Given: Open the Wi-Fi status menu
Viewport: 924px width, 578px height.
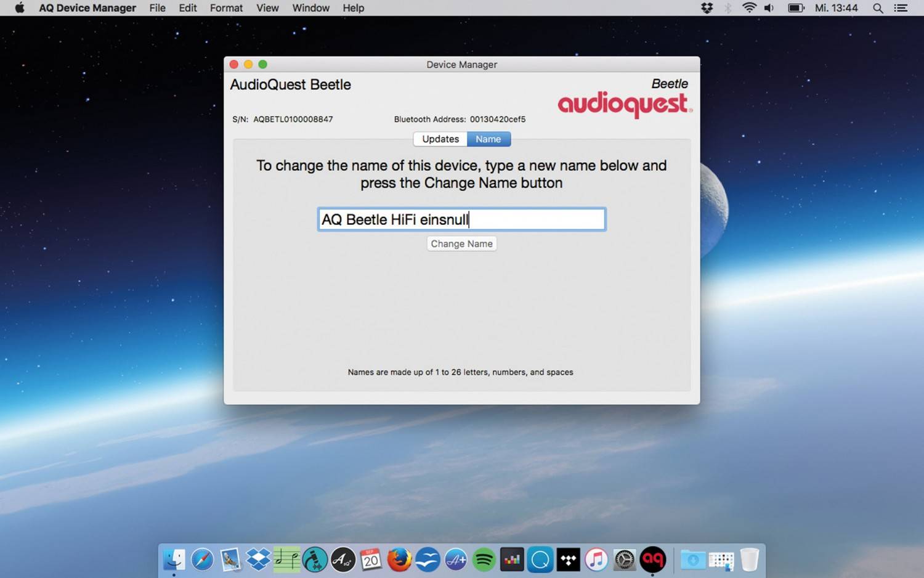Looking at the screenshot, I should tap(749, 8).
